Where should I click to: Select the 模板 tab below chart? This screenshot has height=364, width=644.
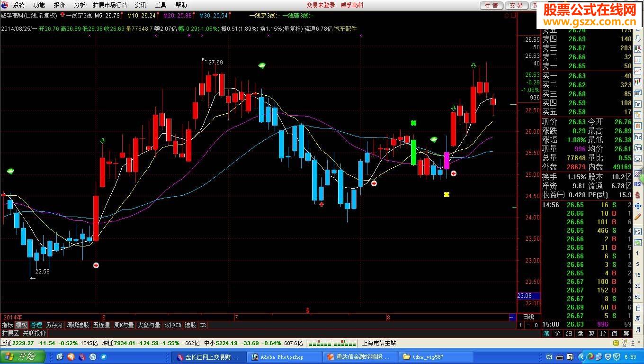[x=21, y=325]
